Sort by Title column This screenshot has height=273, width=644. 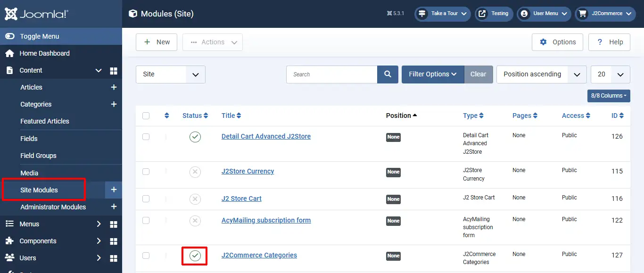click(231, 116)
